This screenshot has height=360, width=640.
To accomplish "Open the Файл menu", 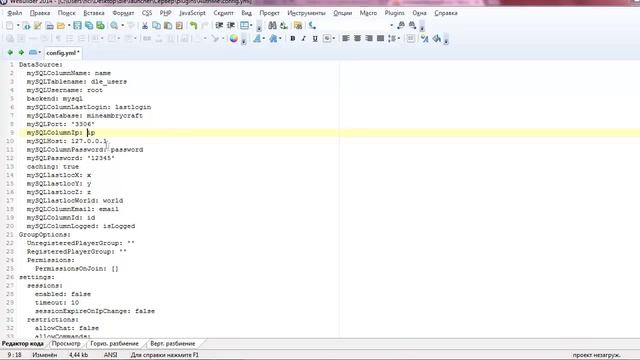I will [15, 13].
